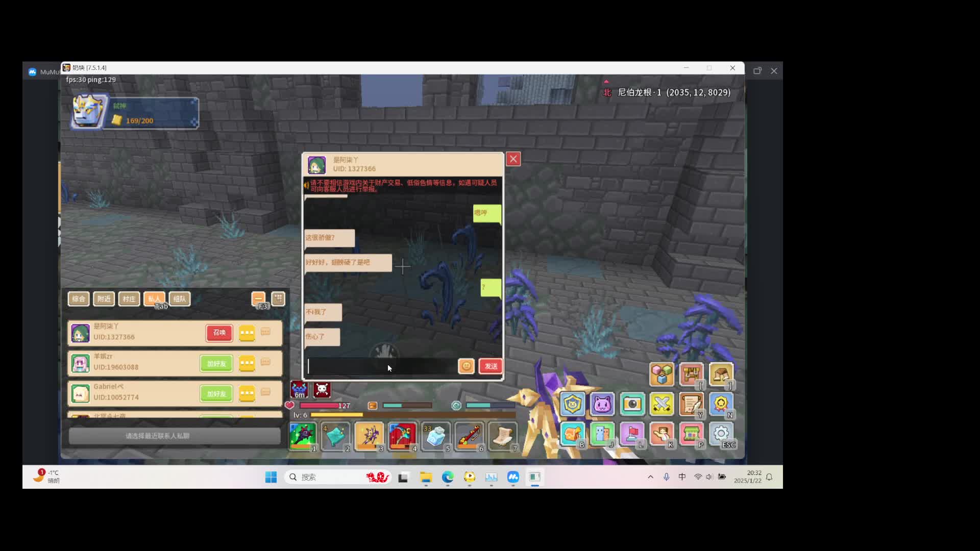Click the private chat message input field
Viewport: 980px width, 551px height.
(x=382, y=366)
